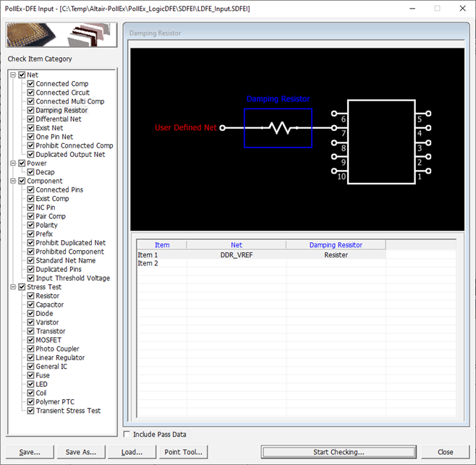
Task: Open the Point Tool button
Action: click(x=183, y=452)
